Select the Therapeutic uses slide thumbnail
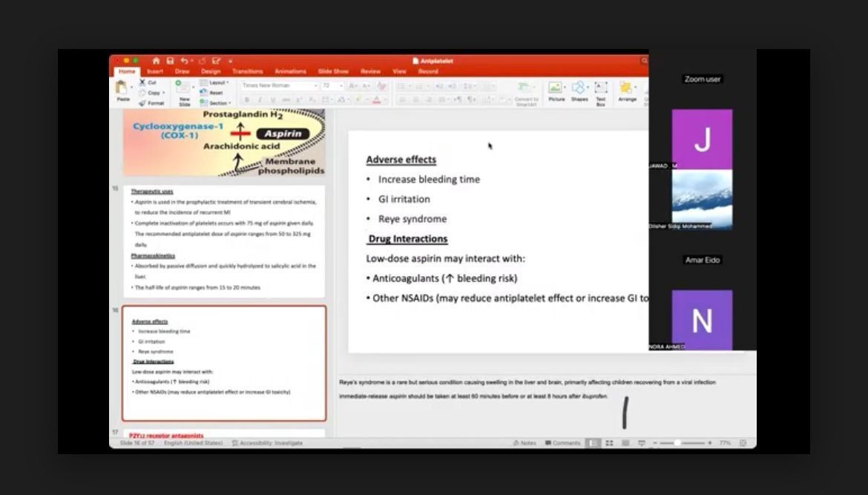 [x=224, y=241]
